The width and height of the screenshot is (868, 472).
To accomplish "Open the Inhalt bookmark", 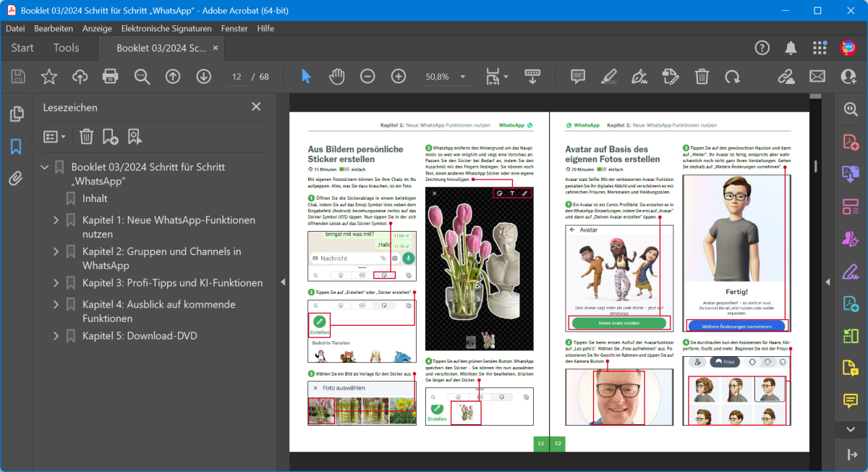I will [x=95, y=198].
